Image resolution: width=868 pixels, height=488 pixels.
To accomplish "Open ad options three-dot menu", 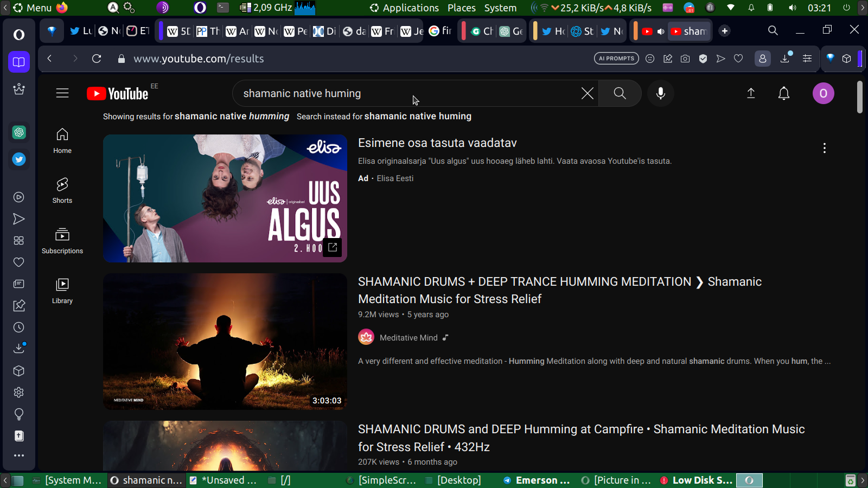I will 824,148.
